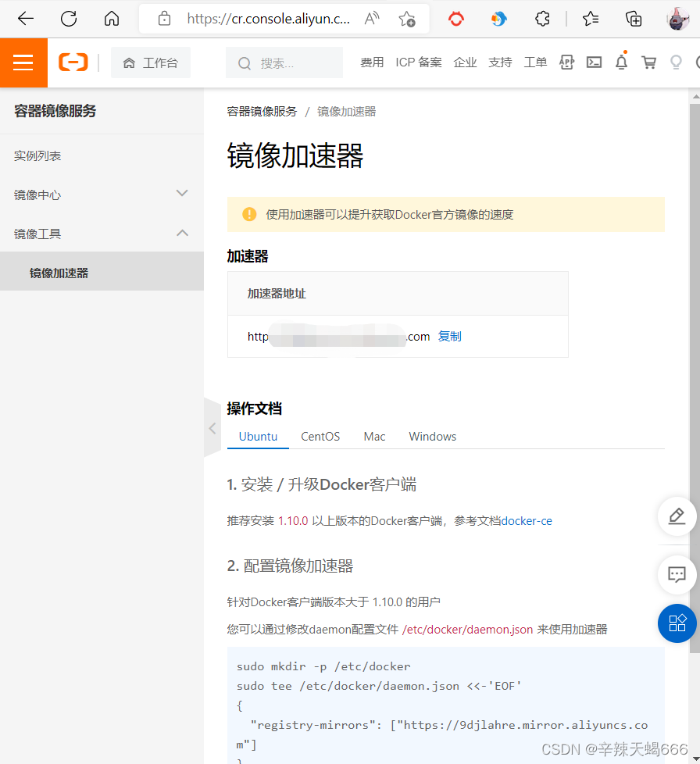Open the browser profile avatar
Screen dimensions: 700x764
[677, 19]
